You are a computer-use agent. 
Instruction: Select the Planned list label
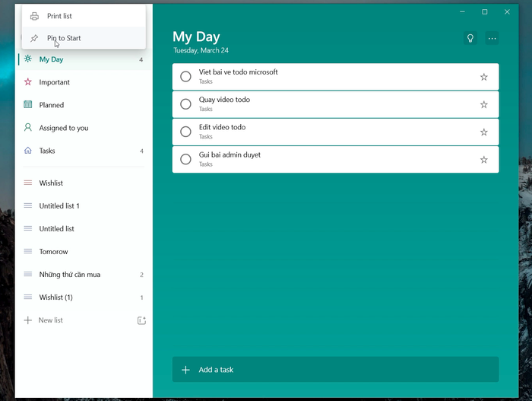[x=52, y=105]
